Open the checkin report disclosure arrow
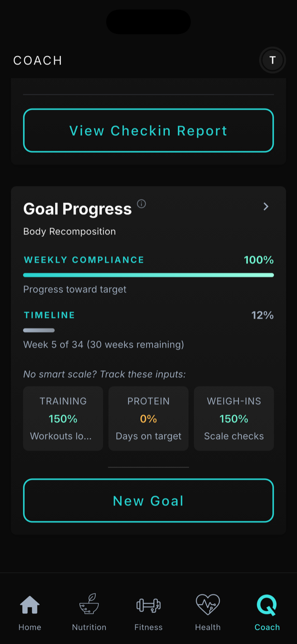297x644 pixels. (x=266, y=207)
